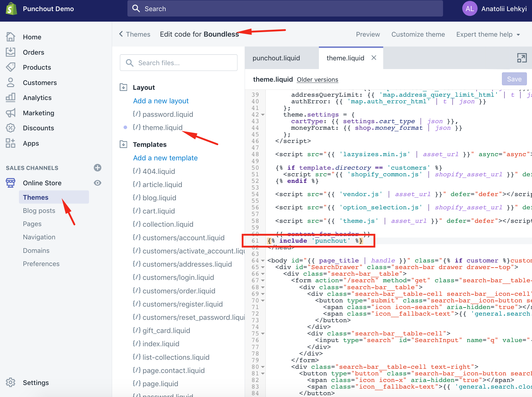The image size is (532, 397).
Task: Collapse the Layout folder icon
Action: pyautogui.click(x=124, y=87)
